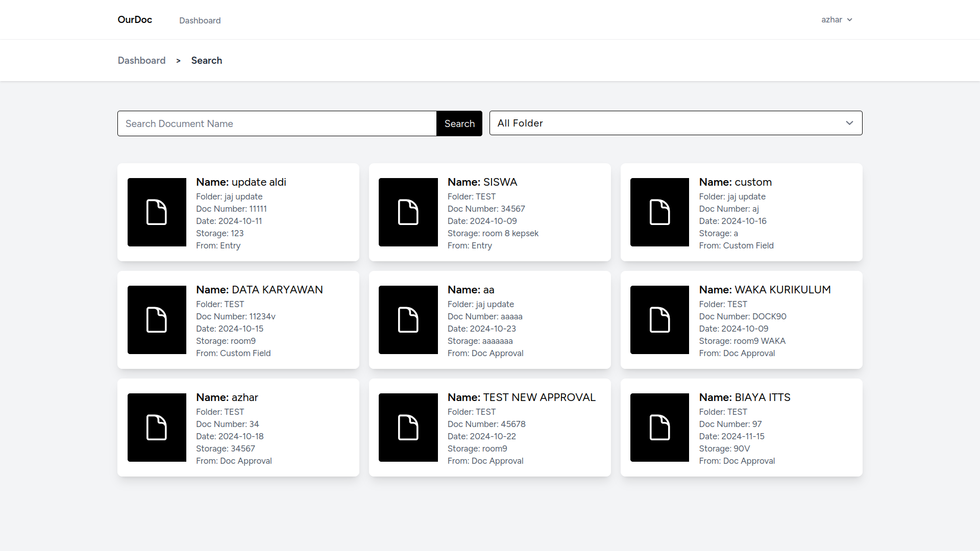Click the file icon for document aa
The height and width of the screenshot is (551, 980).
(408, 320)
